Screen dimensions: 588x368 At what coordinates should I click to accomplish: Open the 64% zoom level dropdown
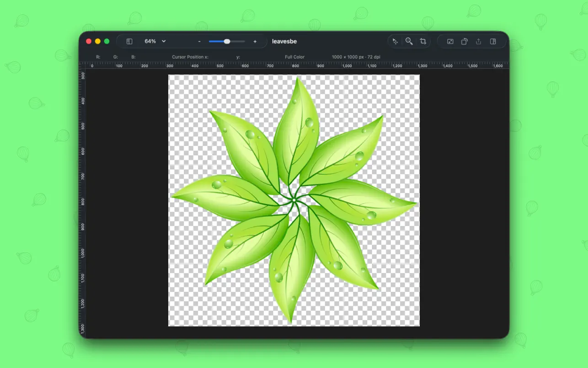point(154,41)
